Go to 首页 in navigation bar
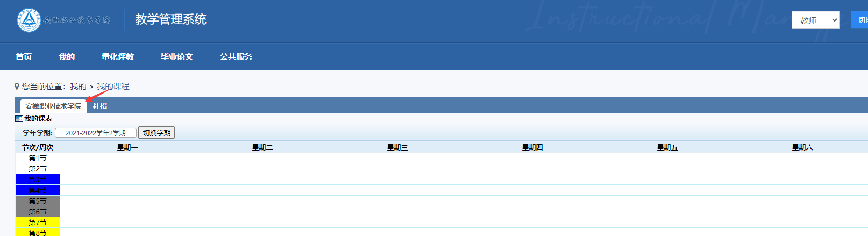The image size is (868, 236). (24, 57)
